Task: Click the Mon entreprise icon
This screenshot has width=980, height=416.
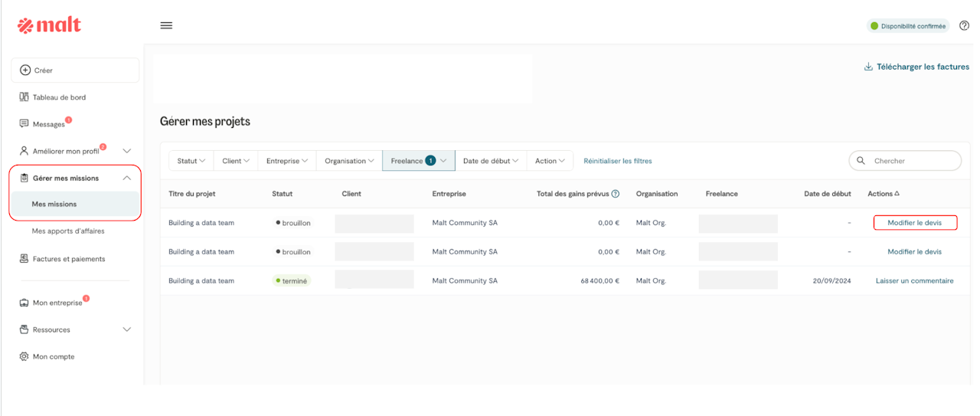Action: (24, 303)
